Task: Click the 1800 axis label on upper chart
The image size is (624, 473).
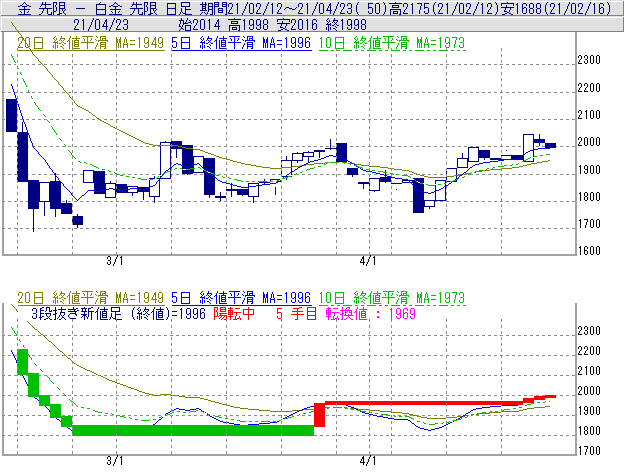Action: click(589, 197)
